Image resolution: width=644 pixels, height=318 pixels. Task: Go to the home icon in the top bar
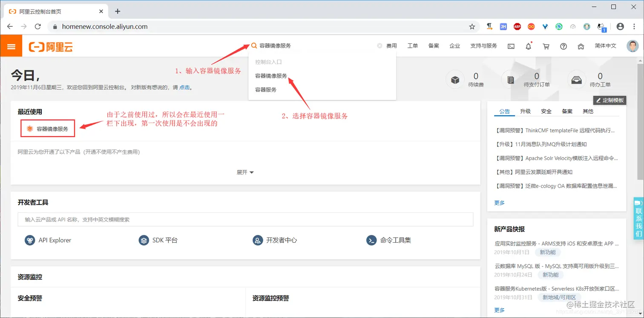[581, 46]
